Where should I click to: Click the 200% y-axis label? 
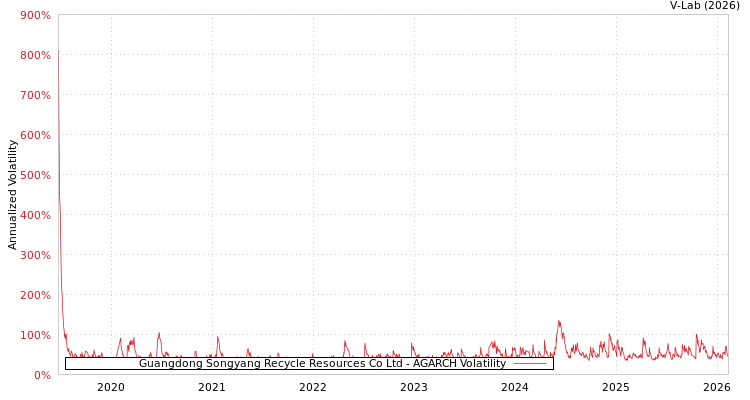(35, 295)
